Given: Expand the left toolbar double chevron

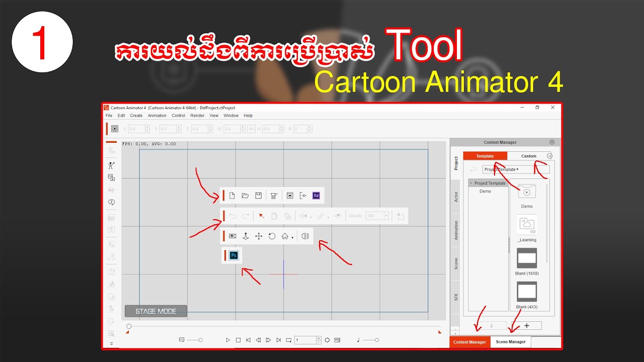Looking at the screenshot, I should click(111, 343).
